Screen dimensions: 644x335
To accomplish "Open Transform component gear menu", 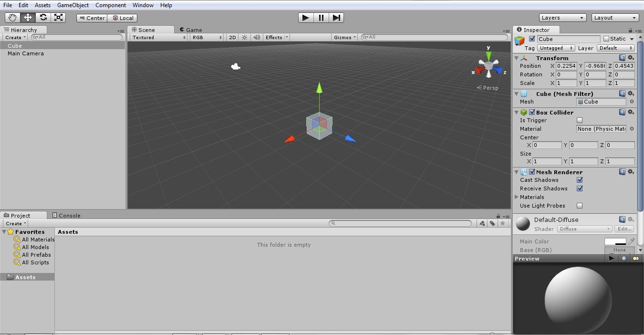I will tap(631, 58).
